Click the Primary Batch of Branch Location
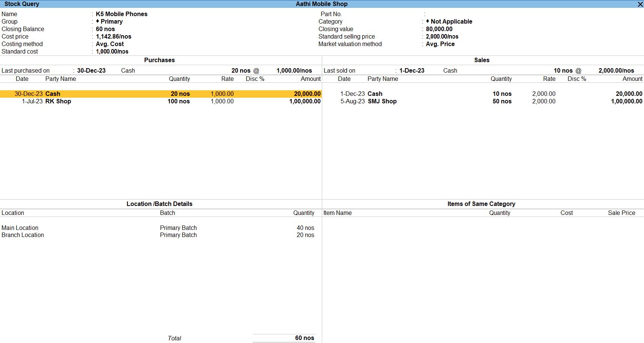Screen dimensions: 644x343 178,235
